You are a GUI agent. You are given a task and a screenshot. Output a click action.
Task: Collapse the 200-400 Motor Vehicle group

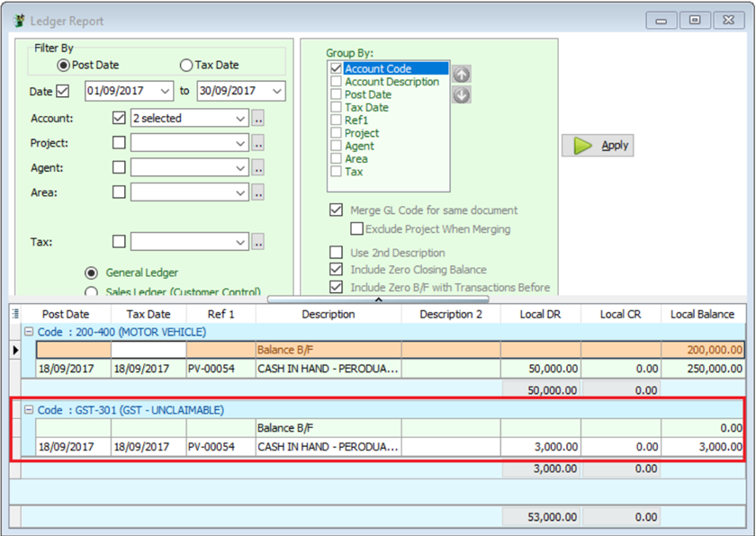pos(29,332)
